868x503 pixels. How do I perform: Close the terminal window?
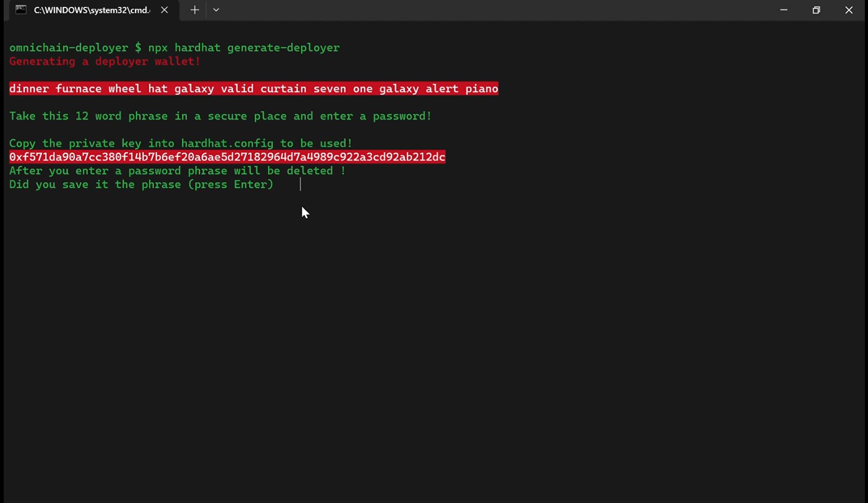849,10
